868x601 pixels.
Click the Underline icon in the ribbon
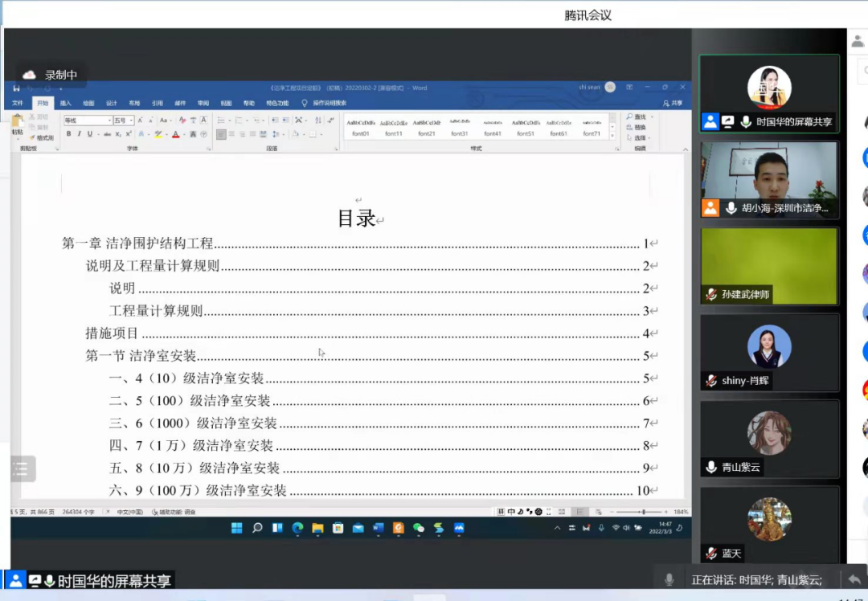(91, 133)
